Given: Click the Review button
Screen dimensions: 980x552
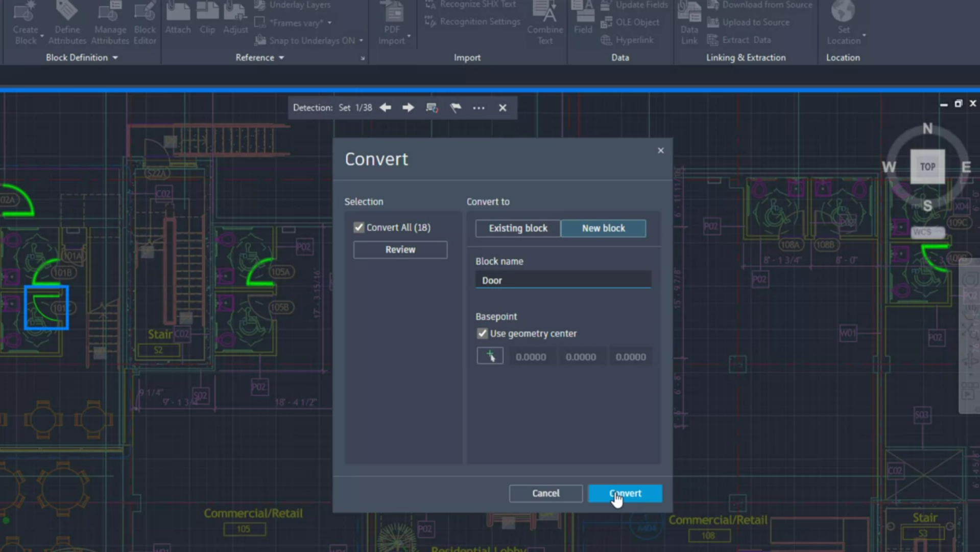Looking at the screenshot, I should click(400, 250).
